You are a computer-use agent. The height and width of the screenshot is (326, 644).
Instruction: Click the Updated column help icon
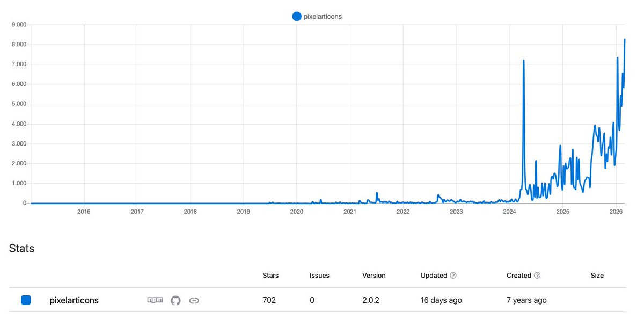coord(453,276)
